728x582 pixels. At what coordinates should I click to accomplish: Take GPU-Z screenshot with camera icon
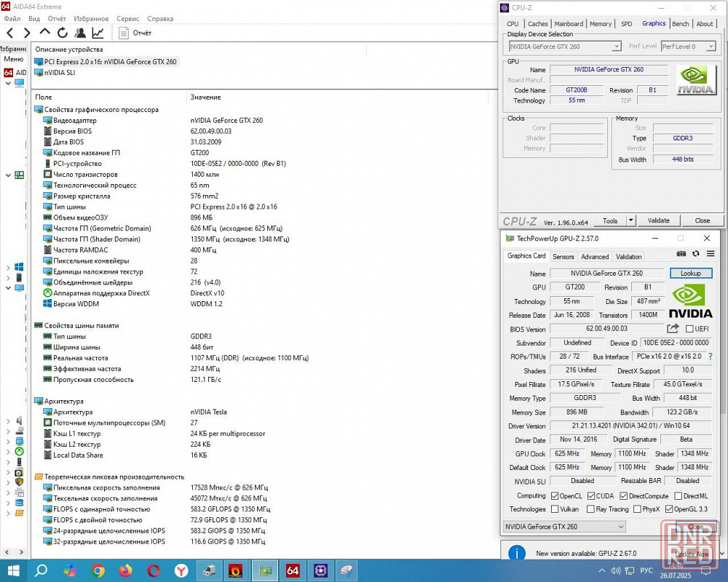tap(681, 253)
